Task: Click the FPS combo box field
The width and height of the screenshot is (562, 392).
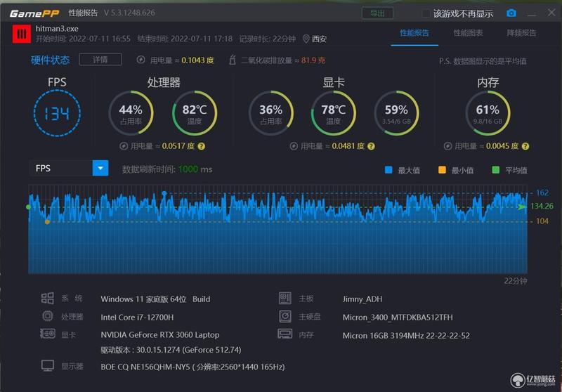Action: (68, 168)
